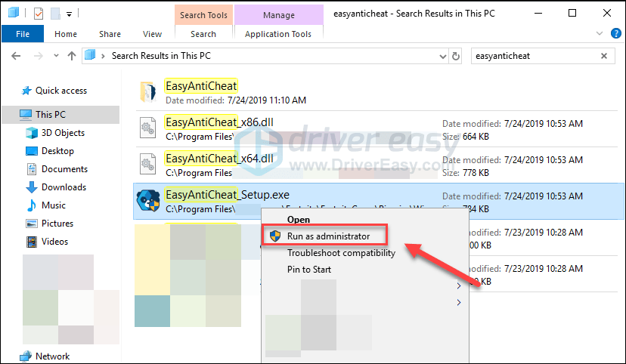
Task: Open Downloads in the navigation pane
Action: [64, 187]
